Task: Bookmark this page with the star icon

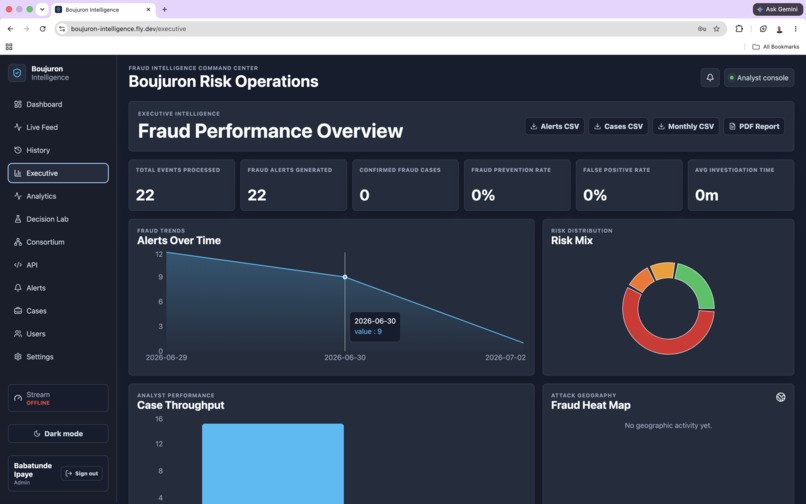Action: click(716, 29)
